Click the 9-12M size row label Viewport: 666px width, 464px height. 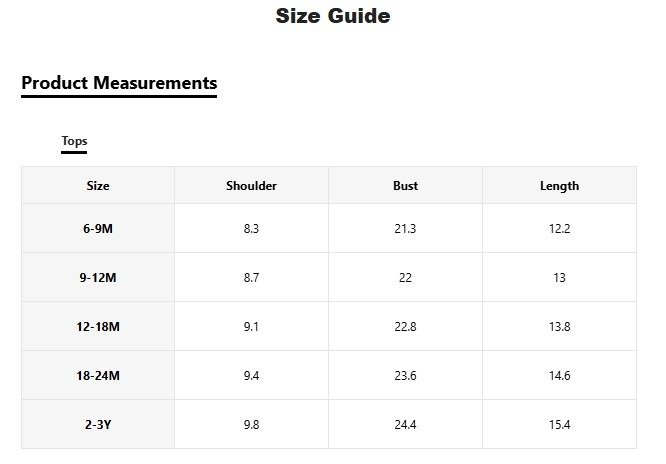point(98,278)
